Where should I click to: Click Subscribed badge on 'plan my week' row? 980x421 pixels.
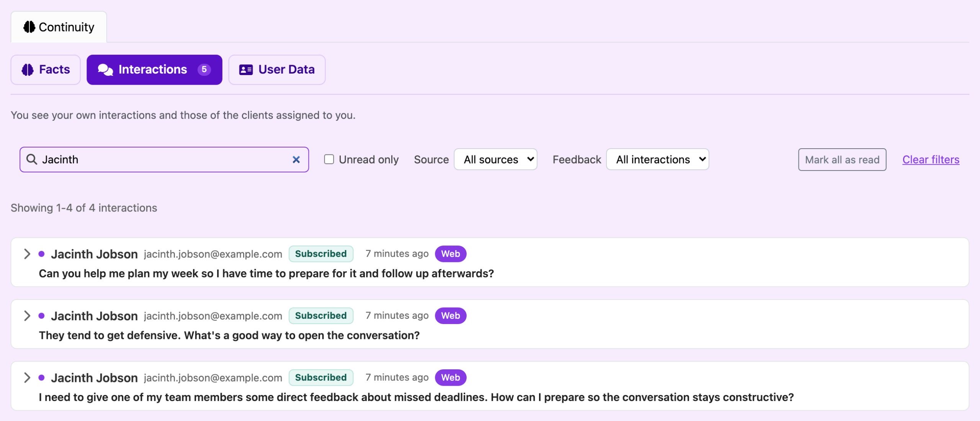[x=321, y=254]
